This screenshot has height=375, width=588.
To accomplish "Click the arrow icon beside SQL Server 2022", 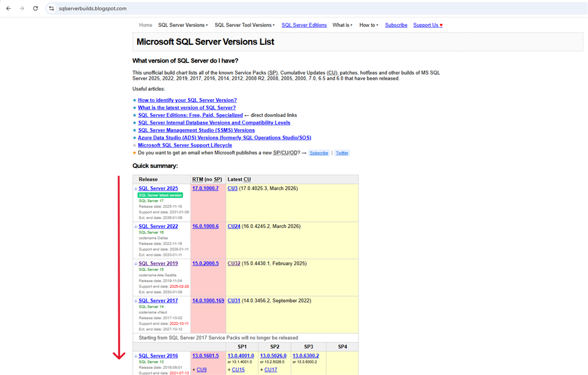I will pos(136,227).
